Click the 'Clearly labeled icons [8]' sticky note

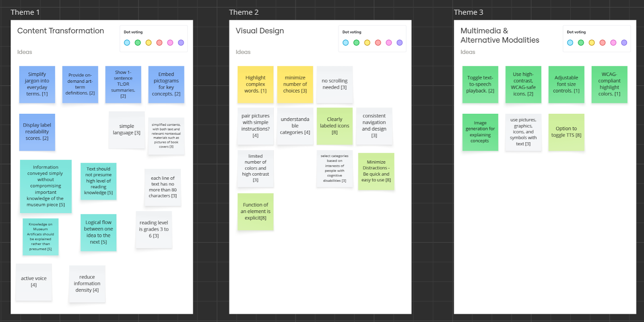click(334, 126)
